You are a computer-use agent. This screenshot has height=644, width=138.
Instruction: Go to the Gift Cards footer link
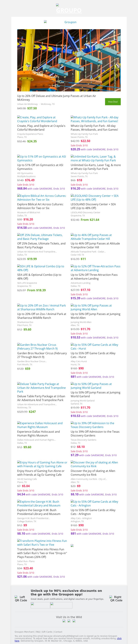pyautogui.click(x=47, y=632)
